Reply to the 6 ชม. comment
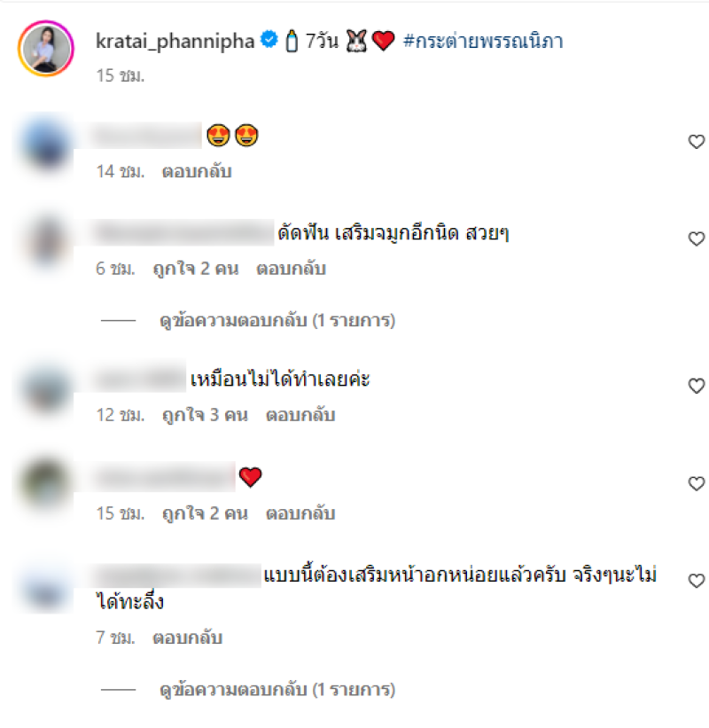 291,269
